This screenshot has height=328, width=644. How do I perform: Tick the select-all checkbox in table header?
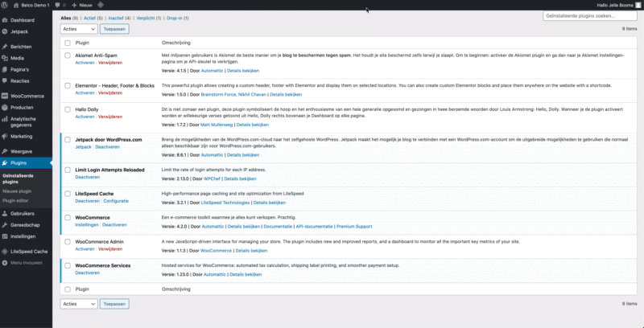(68, 43)
